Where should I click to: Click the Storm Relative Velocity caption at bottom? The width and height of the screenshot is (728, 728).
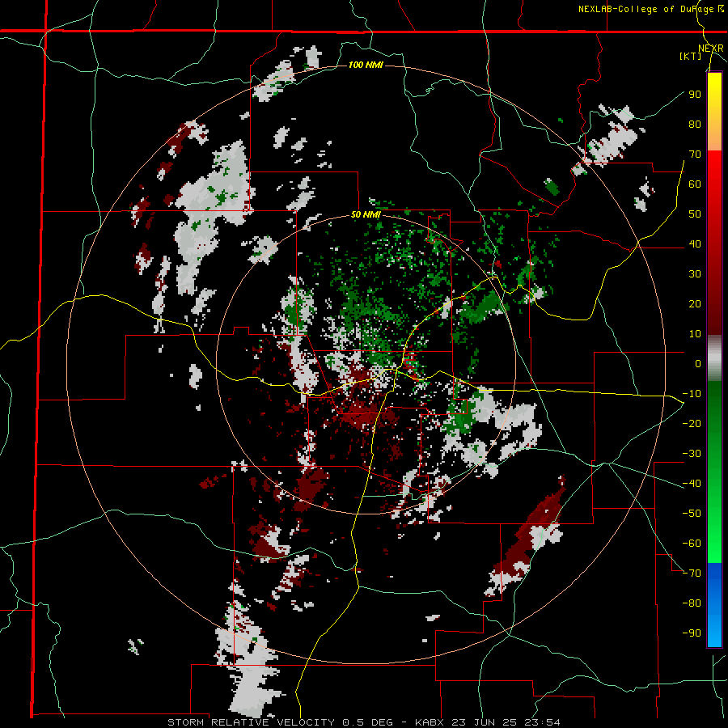[363, 722]
